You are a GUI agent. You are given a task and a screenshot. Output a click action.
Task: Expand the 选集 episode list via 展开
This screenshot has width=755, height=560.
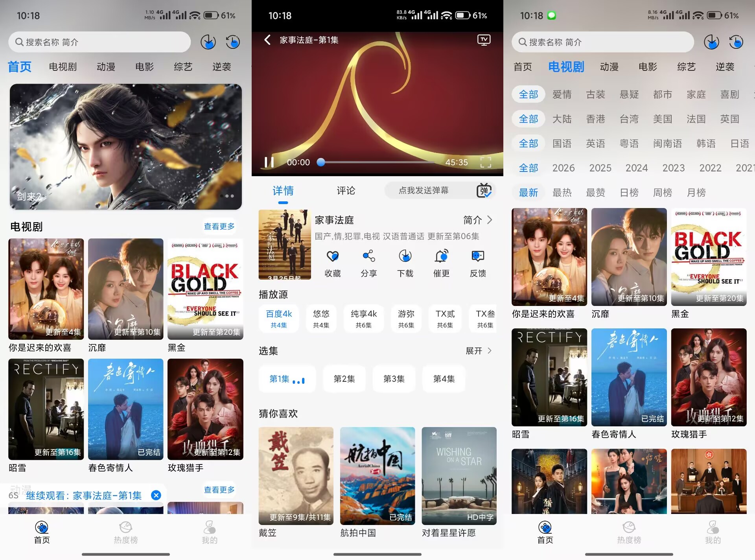[x=478, y=351]
